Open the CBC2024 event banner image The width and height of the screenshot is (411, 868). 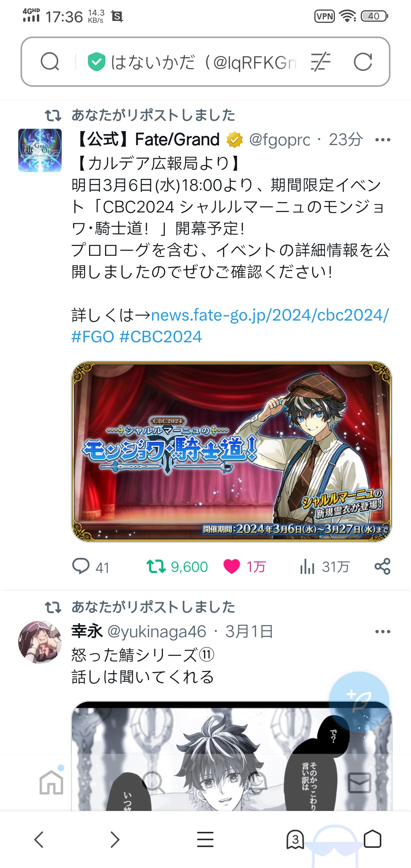[231, 451]
